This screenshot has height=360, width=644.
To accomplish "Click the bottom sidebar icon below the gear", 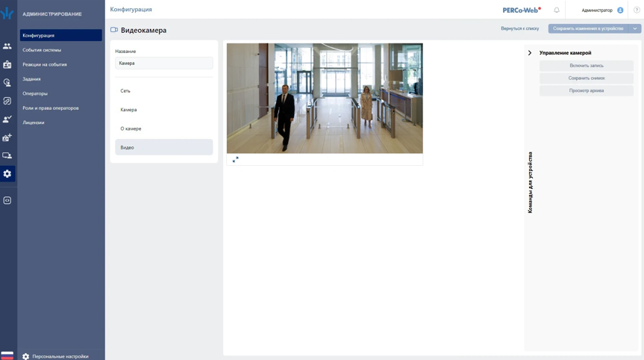I will tap(7, 200).
